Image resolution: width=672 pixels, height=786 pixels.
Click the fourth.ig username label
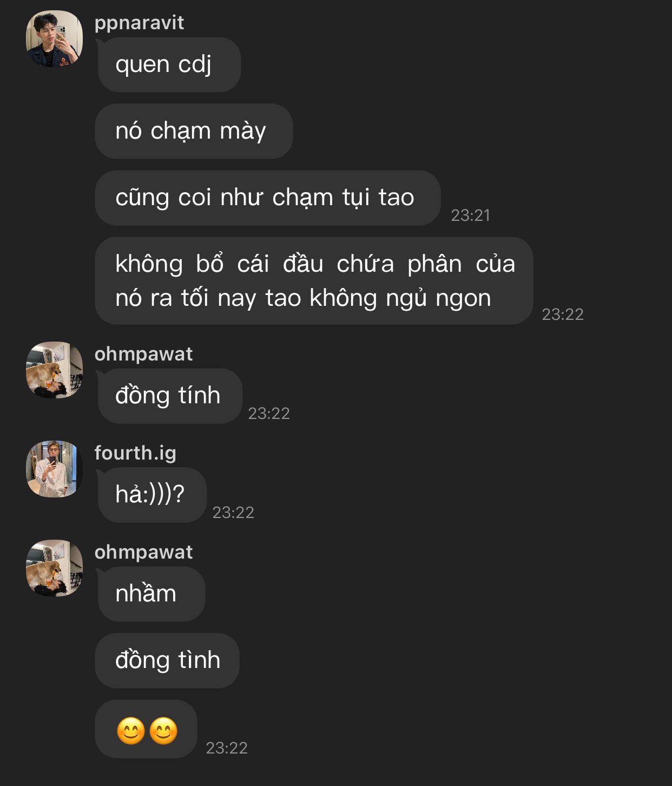135,453
